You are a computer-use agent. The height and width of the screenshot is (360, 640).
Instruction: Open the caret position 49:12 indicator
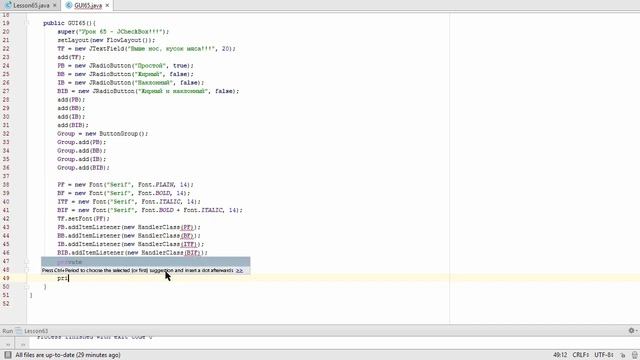point(560,355)
